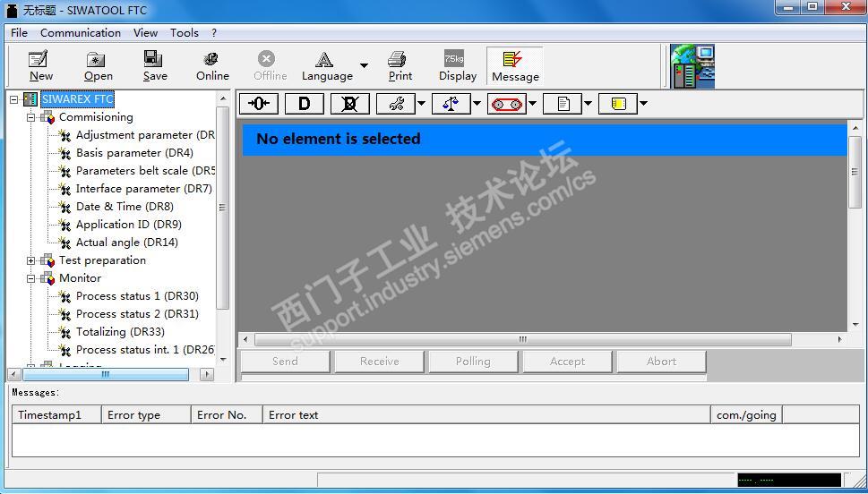This screenshot has height=494, width=868.
Task: Click the balance scale command button
Action: [451, 104]
